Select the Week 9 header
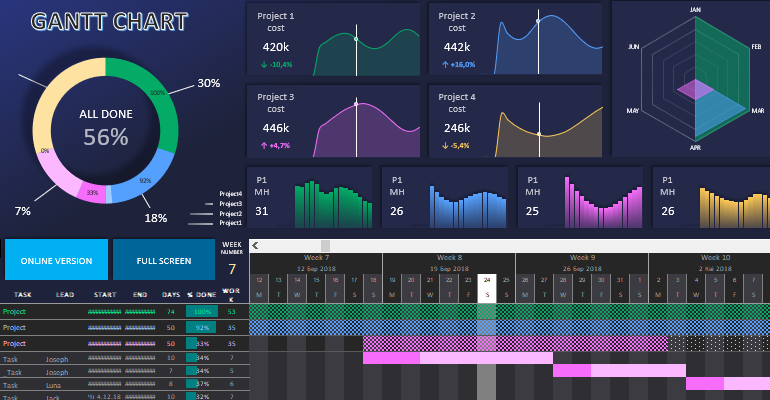The height and width of the screenshot is (400, 770). 582,258
